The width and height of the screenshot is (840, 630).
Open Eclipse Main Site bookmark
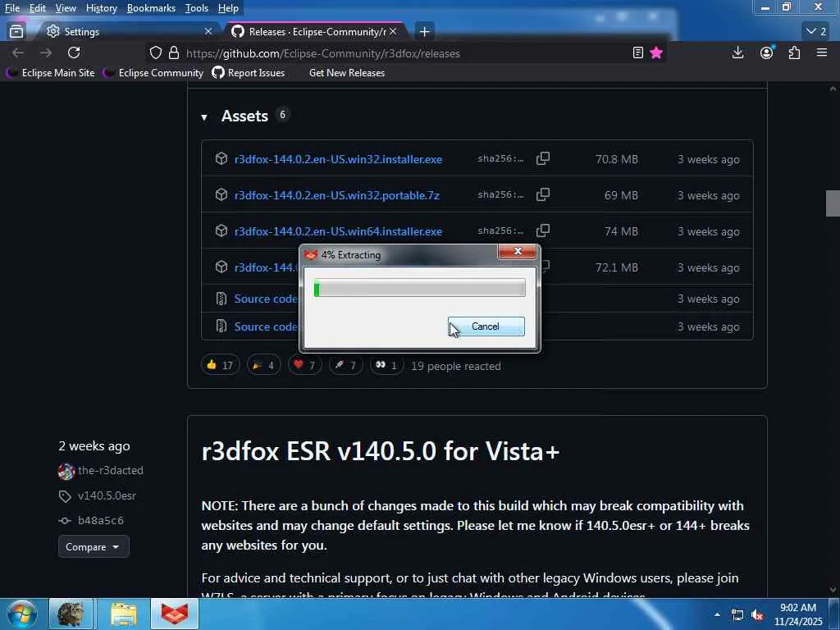point(50,73)
